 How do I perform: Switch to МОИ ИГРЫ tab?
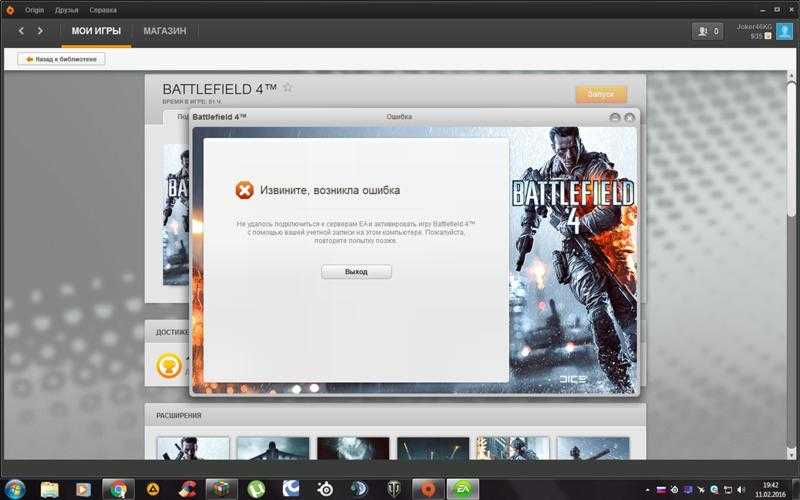point(96,31)
